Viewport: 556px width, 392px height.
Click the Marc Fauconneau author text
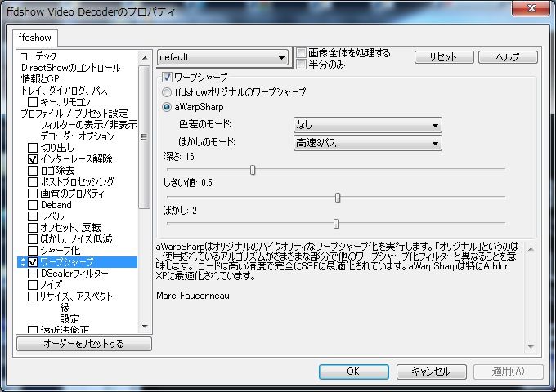point(193,296)
